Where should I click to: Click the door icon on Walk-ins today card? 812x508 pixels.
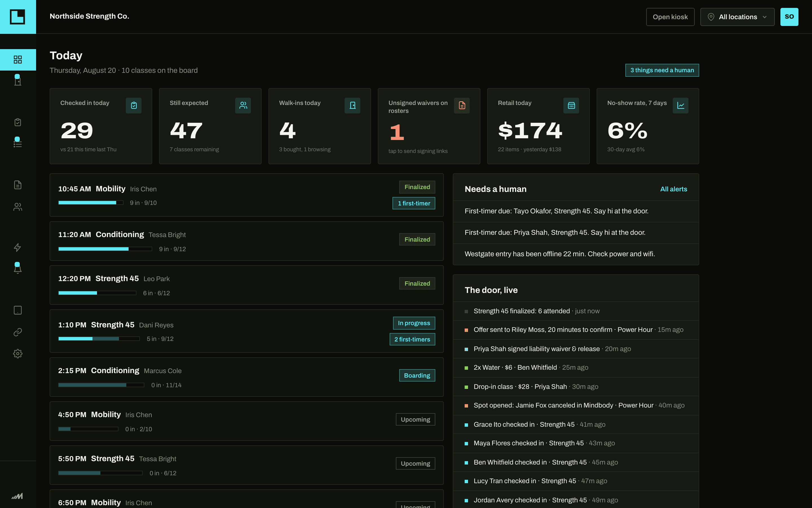tap(352, 106)
